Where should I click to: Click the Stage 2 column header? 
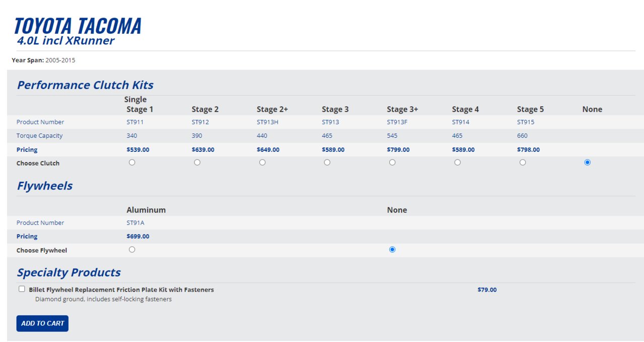point(205,109)
